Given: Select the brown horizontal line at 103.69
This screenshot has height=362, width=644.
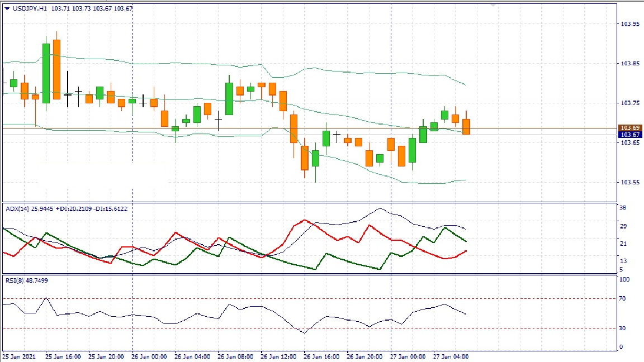Looking at the screenshot, I should pos(224,128).
